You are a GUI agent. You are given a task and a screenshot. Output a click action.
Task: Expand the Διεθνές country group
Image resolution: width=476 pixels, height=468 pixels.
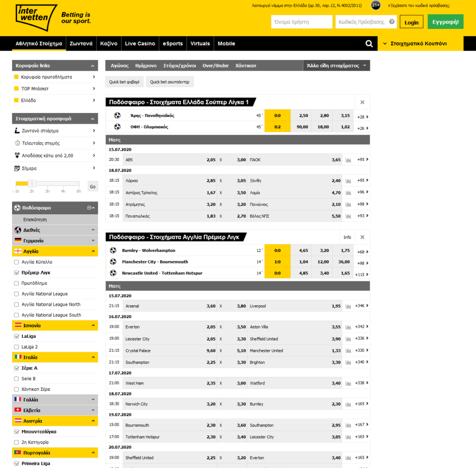[93, 230]
